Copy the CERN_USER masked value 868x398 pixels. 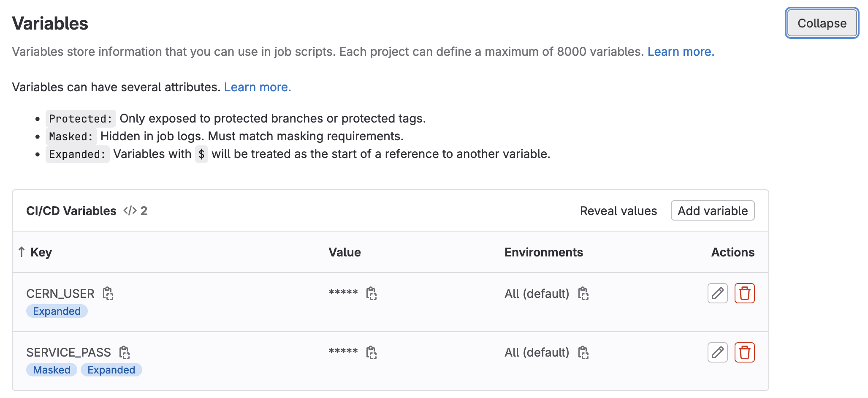coord(372,293)
